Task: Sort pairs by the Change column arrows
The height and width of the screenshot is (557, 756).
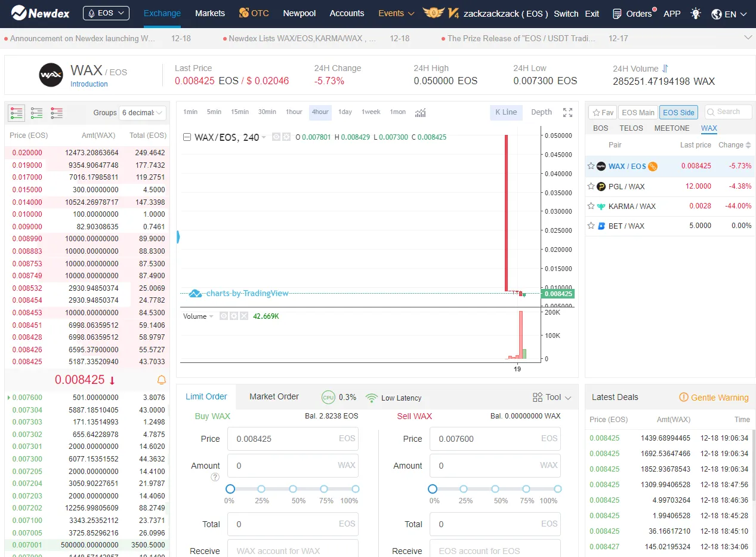Action: [748, 145]
